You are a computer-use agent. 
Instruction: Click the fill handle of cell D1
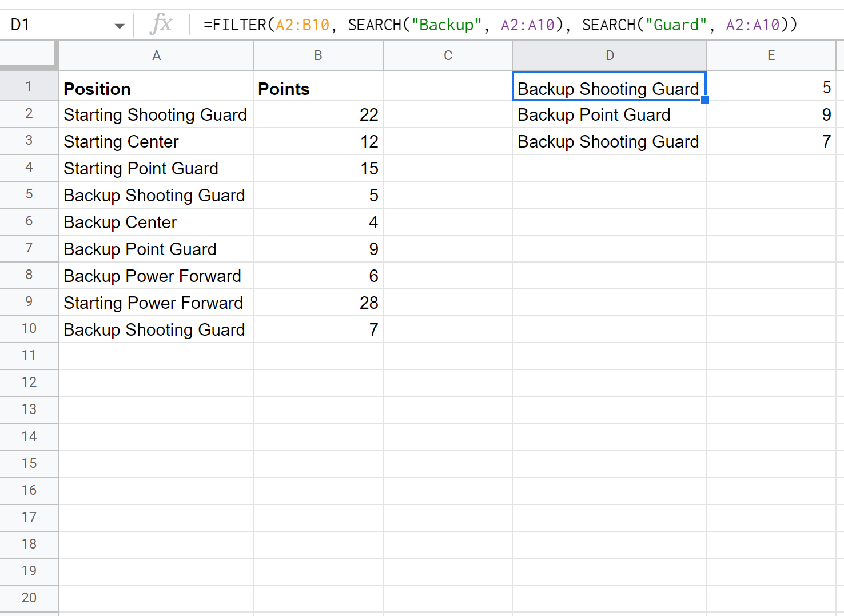705,100
